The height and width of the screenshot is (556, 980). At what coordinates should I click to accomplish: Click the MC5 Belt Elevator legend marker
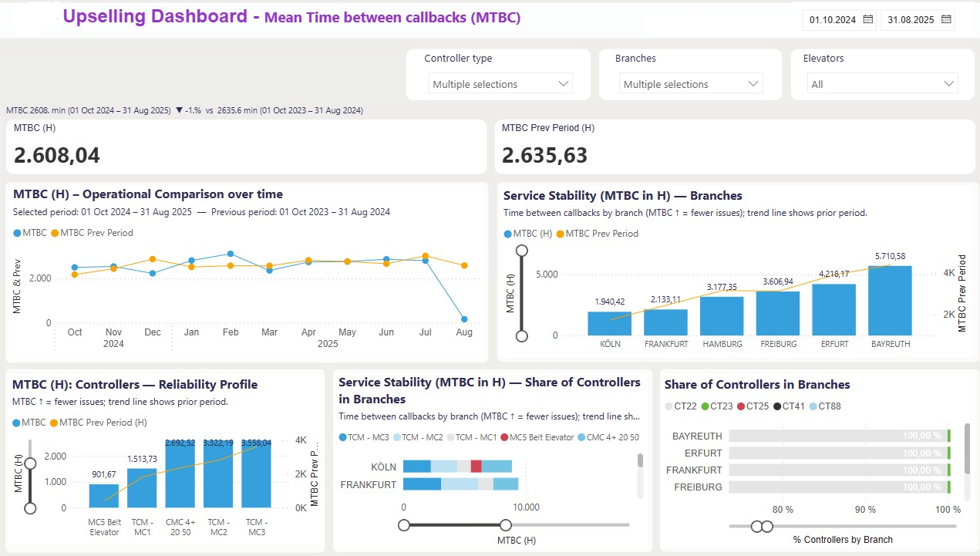tap(505, 437)
